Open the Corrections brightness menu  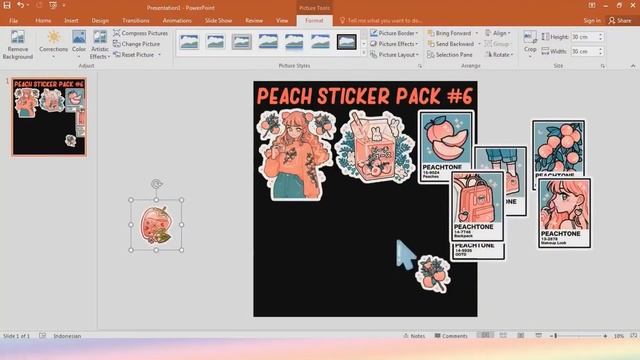pyautogui.click(x=53, y=45)
